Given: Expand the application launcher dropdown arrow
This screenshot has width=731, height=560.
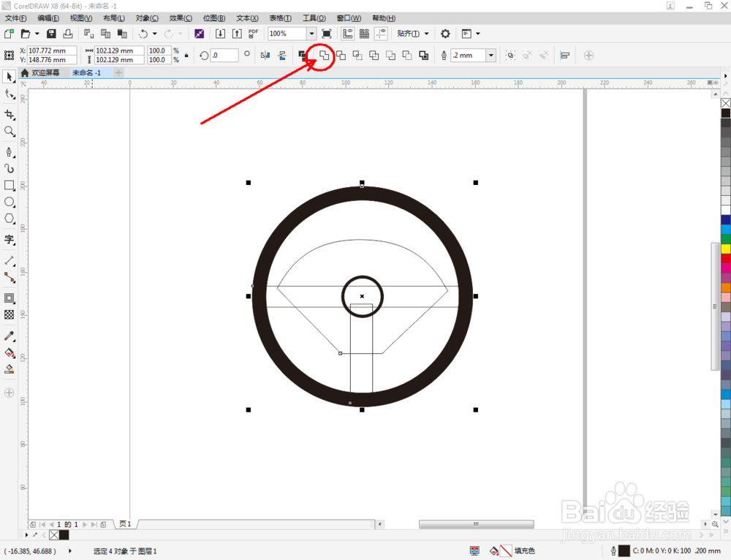Looking at the screenshot, I should point(478,34).
